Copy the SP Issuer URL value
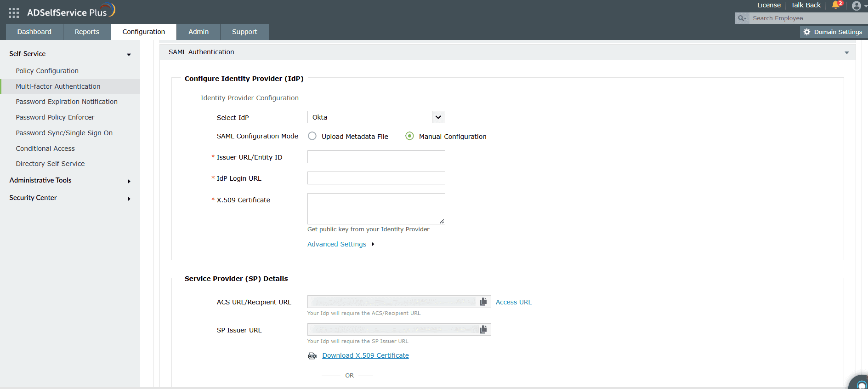Image resolution: width=868 pixels, height=389 pixels. click(x=483, y=330)
